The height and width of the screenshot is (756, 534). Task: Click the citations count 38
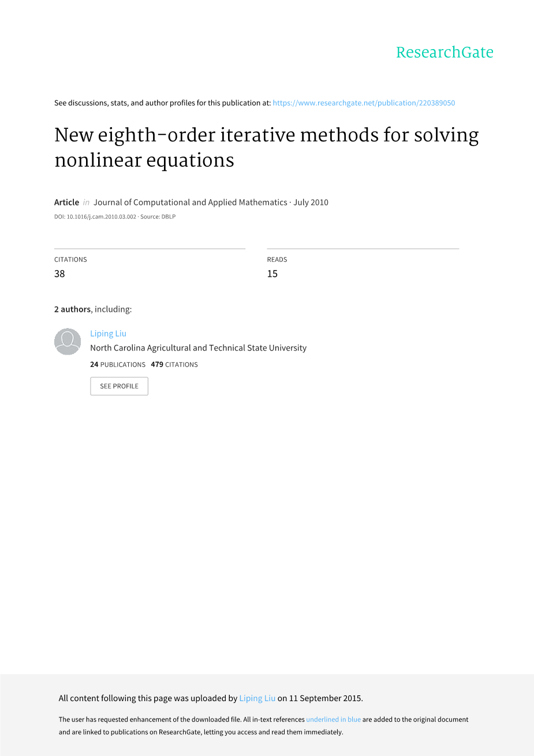59,274
